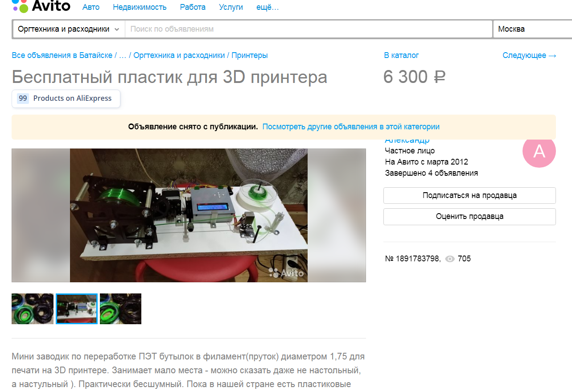Open the Оргтехника и расходники category dropdown
The width and height of the screenshot is (572, 392).
[x=68, y=29]
